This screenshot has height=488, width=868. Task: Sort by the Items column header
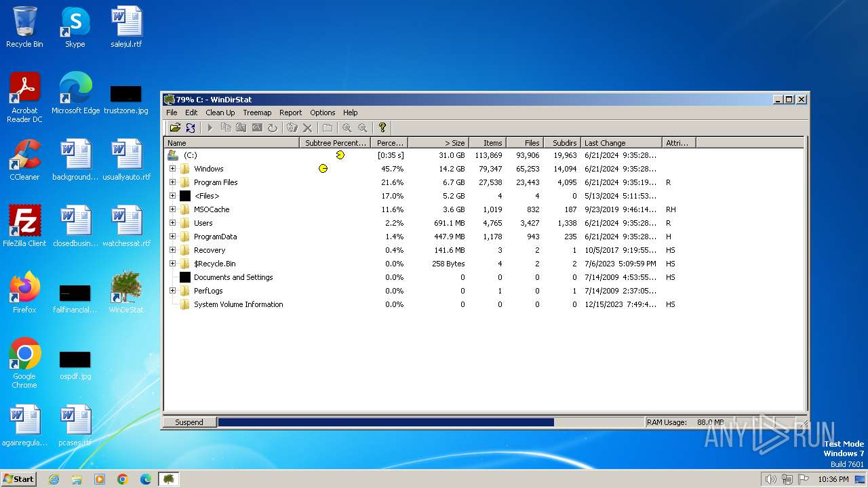486,143
